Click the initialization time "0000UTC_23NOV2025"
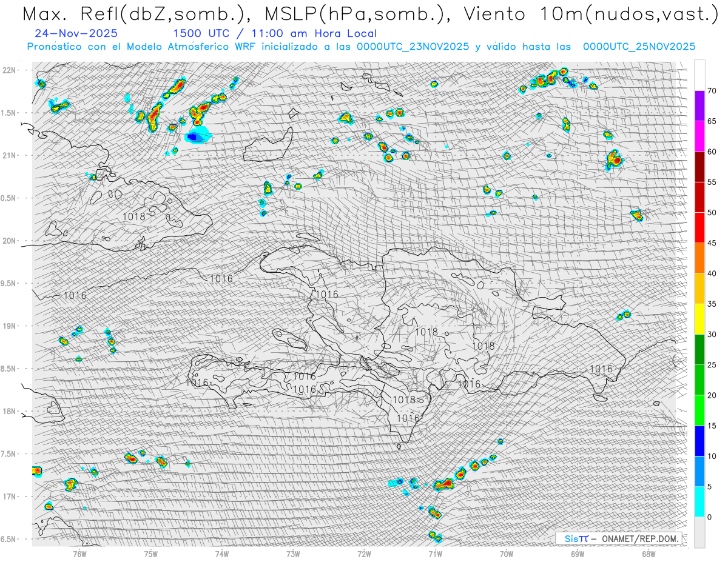This screenshot has height=562, width=728. 413,47
